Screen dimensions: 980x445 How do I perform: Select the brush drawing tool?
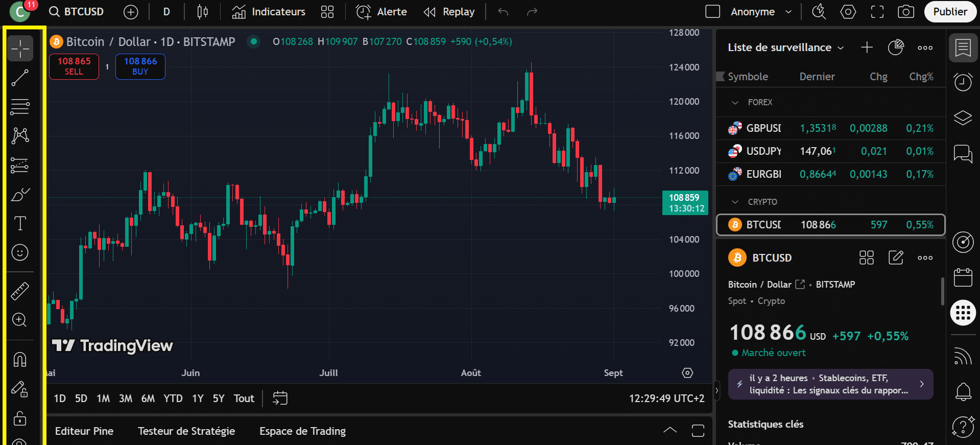click(20, 195)
